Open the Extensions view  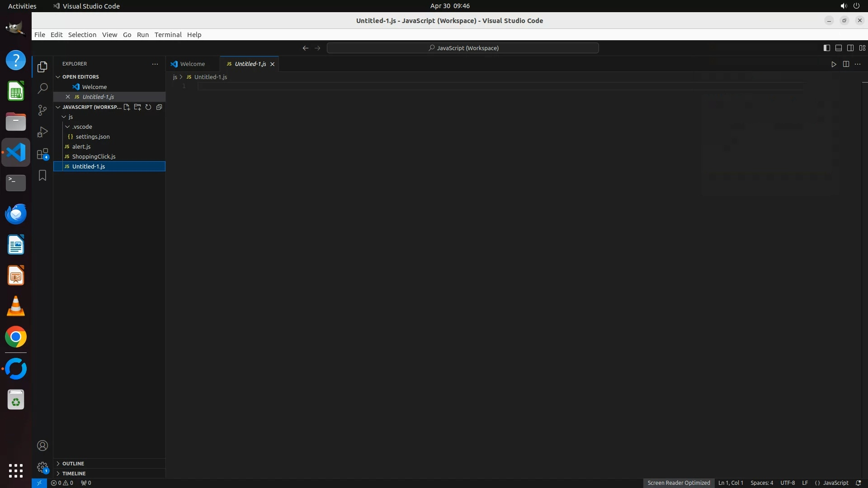coord(42,154)
